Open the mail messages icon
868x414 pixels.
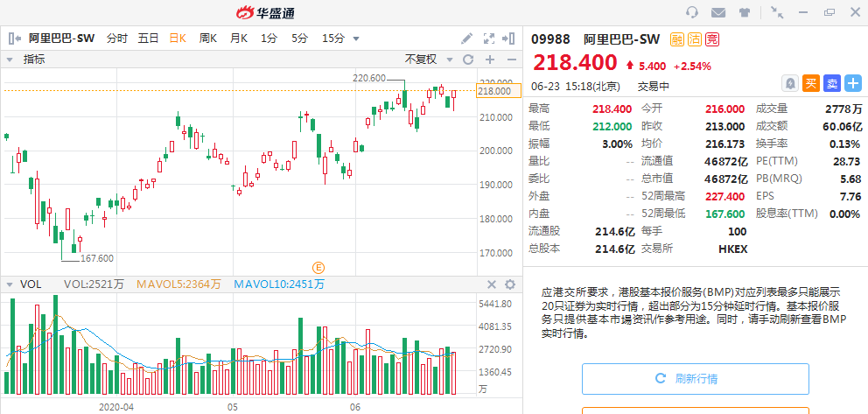(718, 12)
